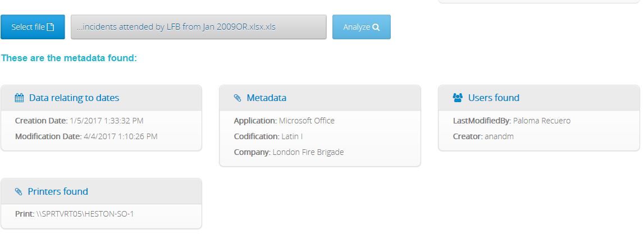Select the Printers found panel heading
The height and width of the screenshot is (243, 644).
pos(58,191)
